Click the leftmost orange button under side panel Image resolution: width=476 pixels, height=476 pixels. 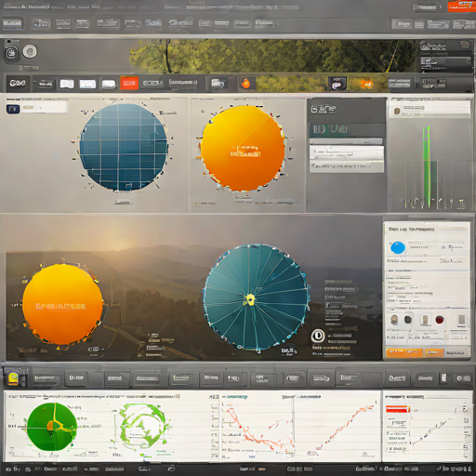coord(395,352)
